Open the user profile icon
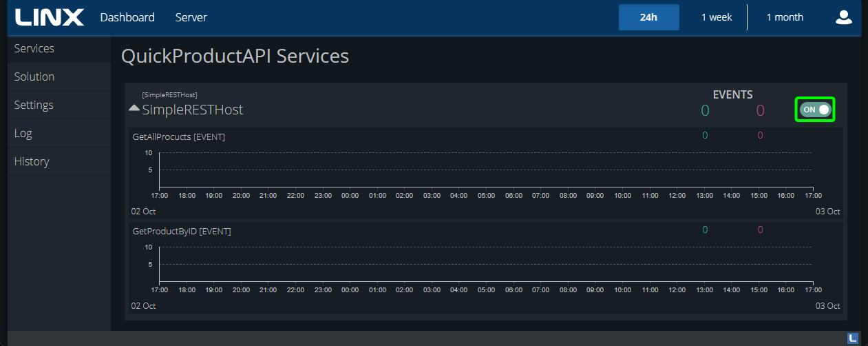 pyautogui.click(x=843, y=17)
